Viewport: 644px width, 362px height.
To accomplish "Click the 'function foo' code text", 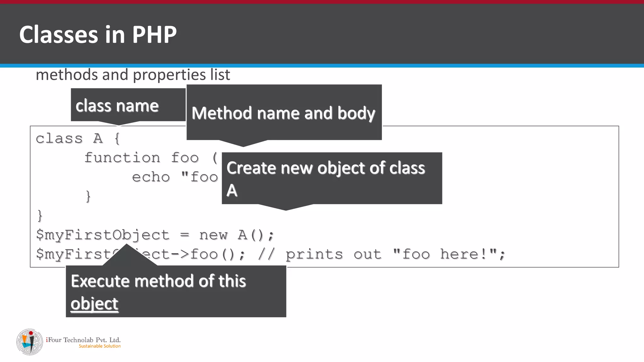I will (x=142, y=158).
